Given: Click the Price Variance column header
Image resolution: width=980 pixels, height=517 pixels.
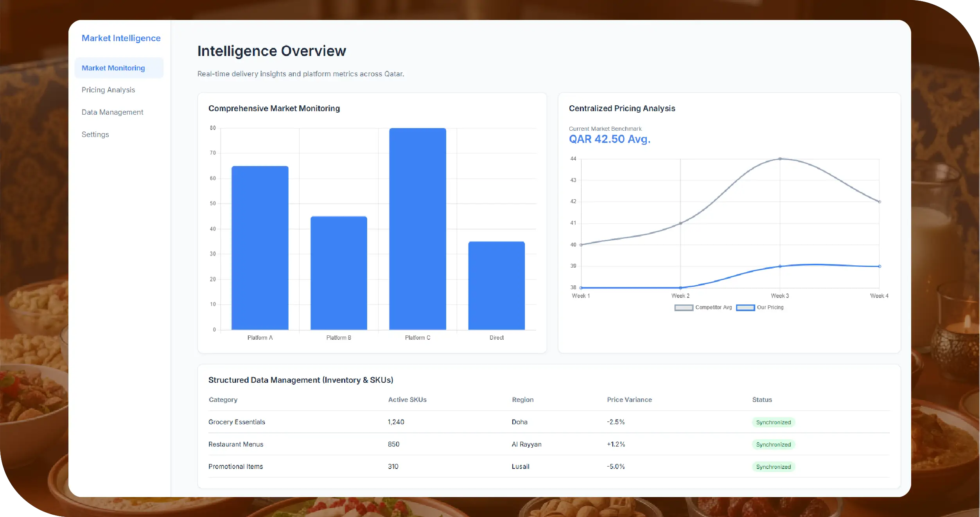Looking at the screenshot, I should click(x=629, y=400).
